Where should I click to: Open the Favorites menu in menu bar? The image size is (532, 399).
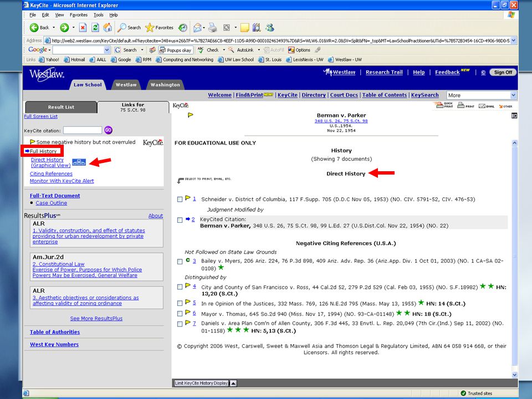click(x=78, y=15)
